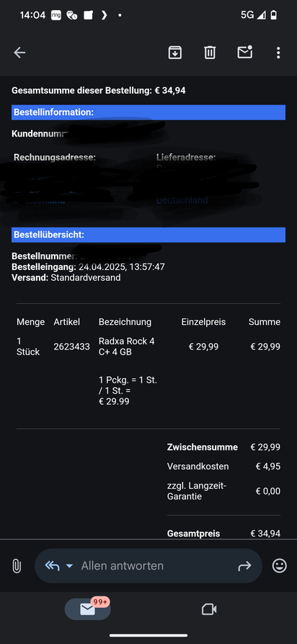Screen dimensions: 297x644
Task: Mark email as unread envelope icon
Action: pyautogui.click(x=245, y=52)
